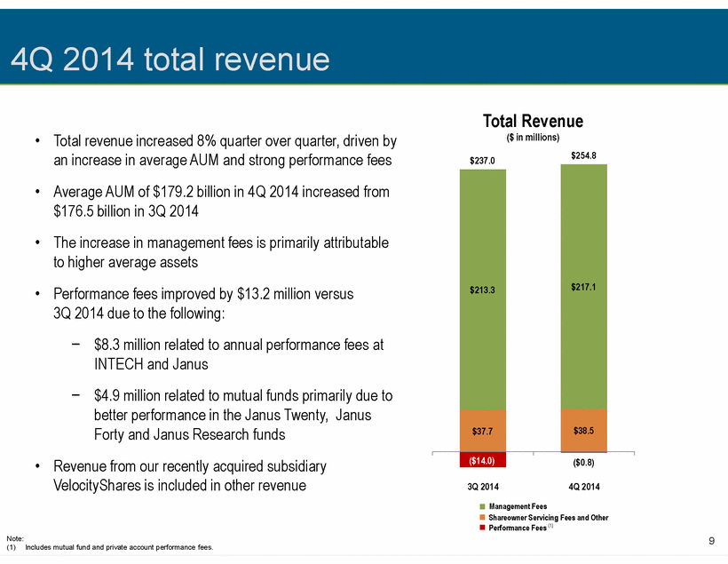The width and height of the screenshot is (728, 564).
Task: Click the 'Total Revenue' chart title
Action: (x=533, y=121)
